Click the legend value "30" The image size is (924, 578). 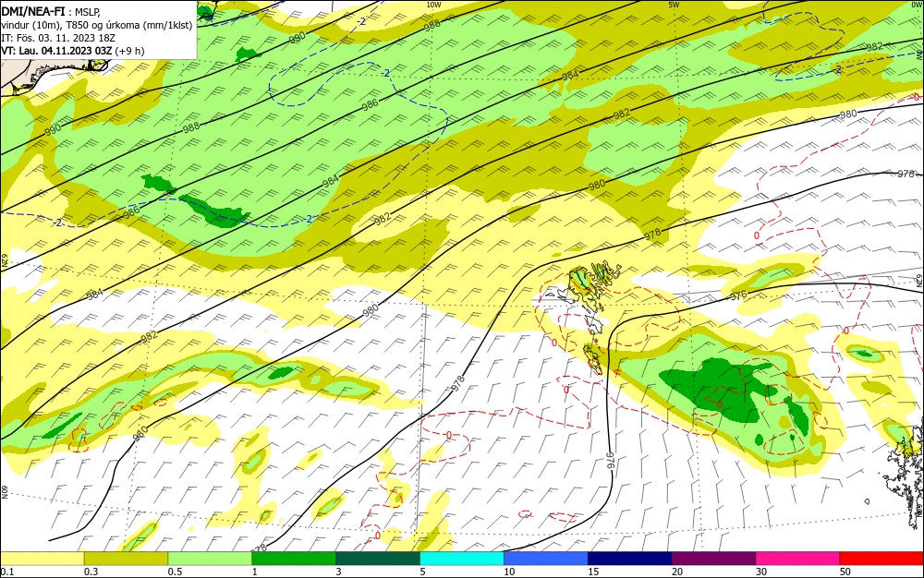tap(761, 572)
